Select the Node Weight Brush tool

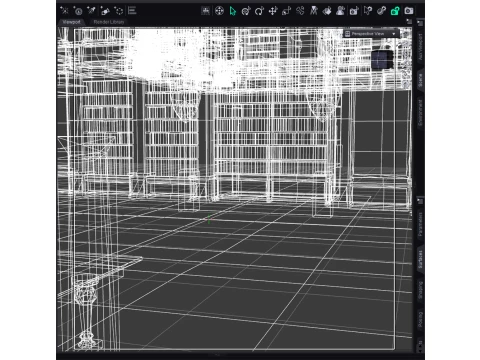point(381,11)
